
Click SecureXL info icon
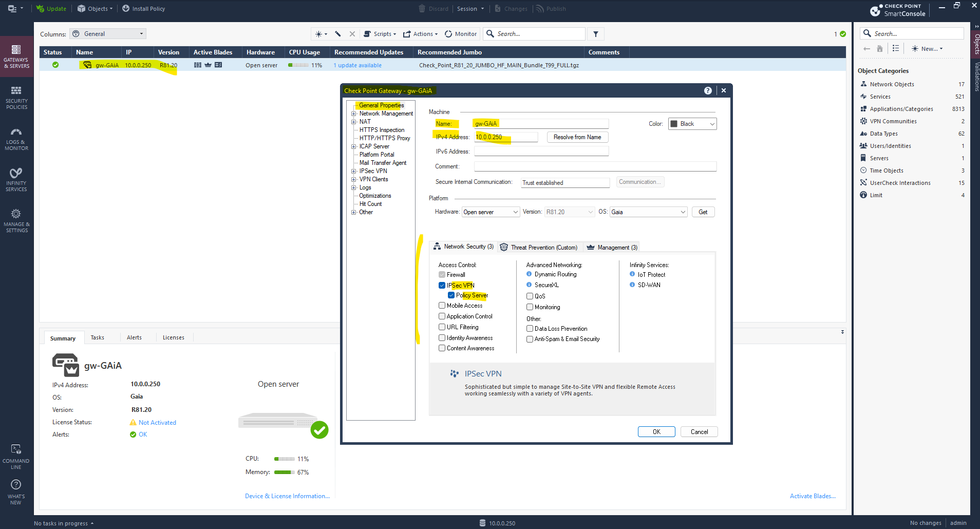tap(529, 285)
